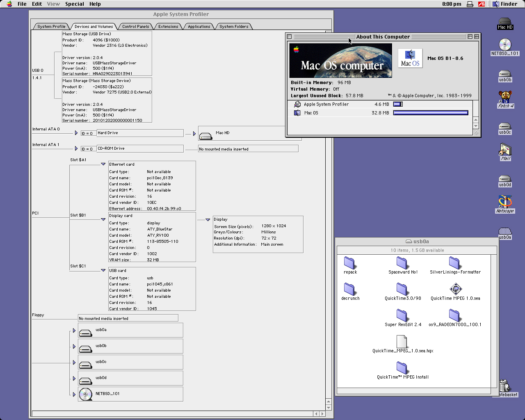The height and width of the screenshot is (420, 525).
Task: Click the Apple System Profiler app icon in memory list
Action: coord(297,104)
